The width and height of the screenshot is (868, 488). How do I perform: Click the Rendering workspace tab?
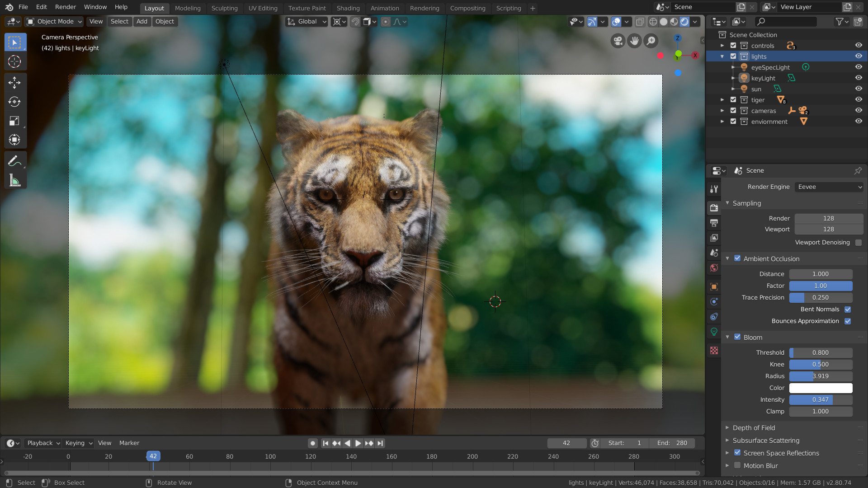click(425, 8)
